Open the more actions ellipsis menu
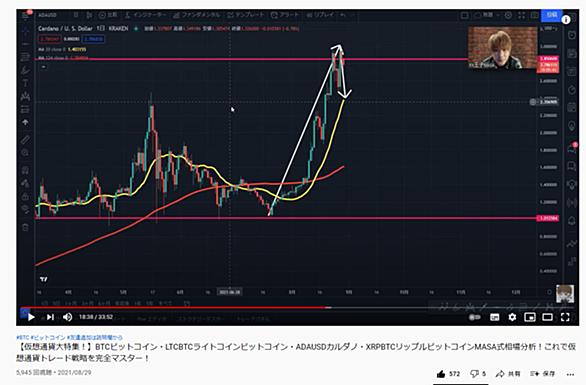This screenshot has width=586, height=385. (570, 374)
